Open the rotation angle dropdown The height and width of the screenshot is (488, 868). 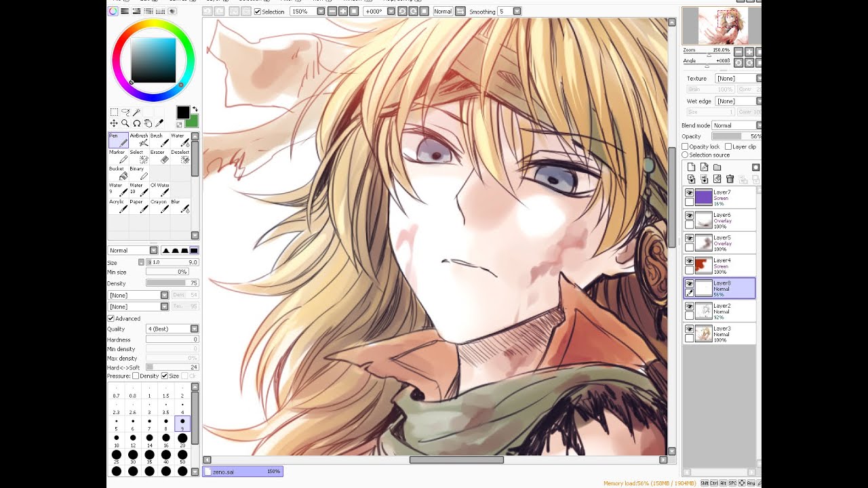[x=391, y=12]
